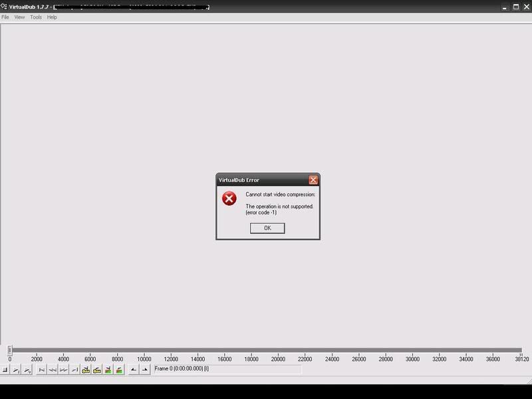Image resolution: width=532 pixels, height=399 pixels.
Task: Click the 38120 end frame label
Action: (x=522, y=359)
